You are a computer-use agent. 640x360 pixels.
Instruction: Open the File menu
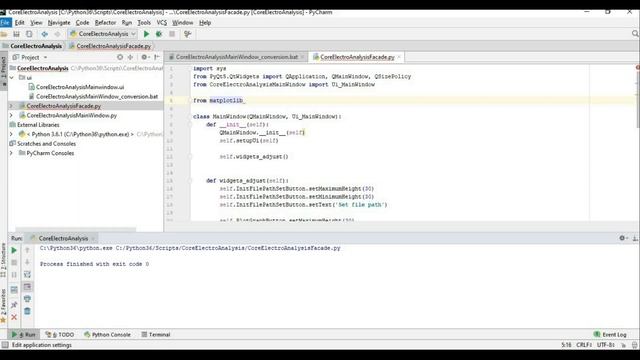pos(5,23)
